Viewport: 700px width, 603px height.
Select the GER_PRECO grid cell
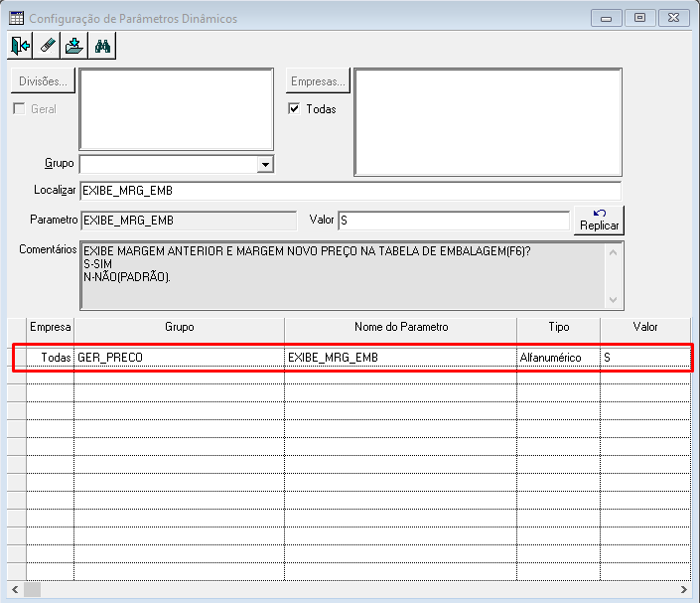179,358
